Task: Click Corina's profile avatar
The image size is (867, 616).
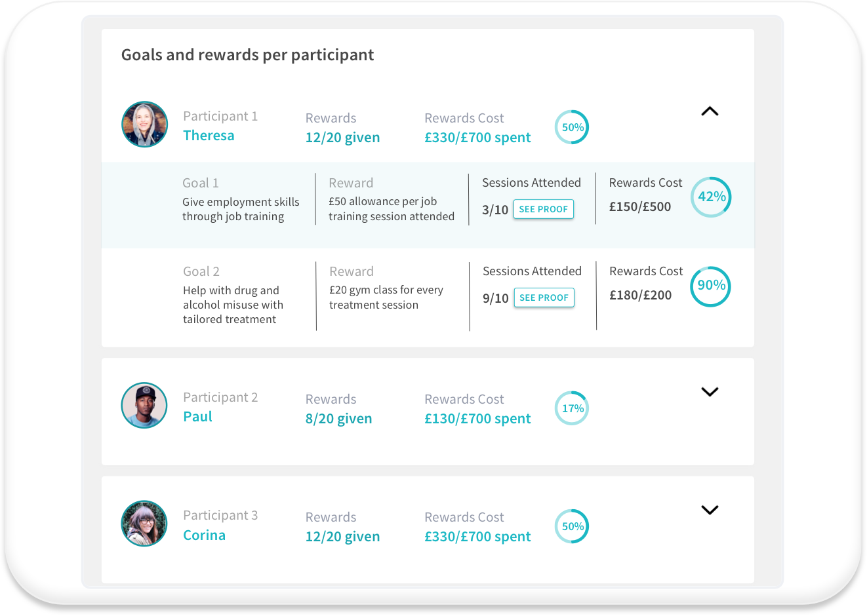Action: 144,524
